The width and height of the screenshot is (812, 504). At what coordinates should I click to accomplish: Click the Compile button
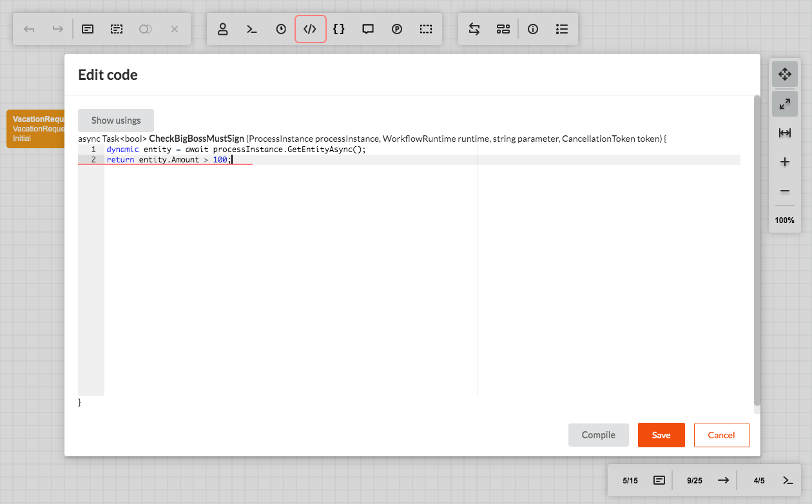pyautogui.click(x=599, y=435)
